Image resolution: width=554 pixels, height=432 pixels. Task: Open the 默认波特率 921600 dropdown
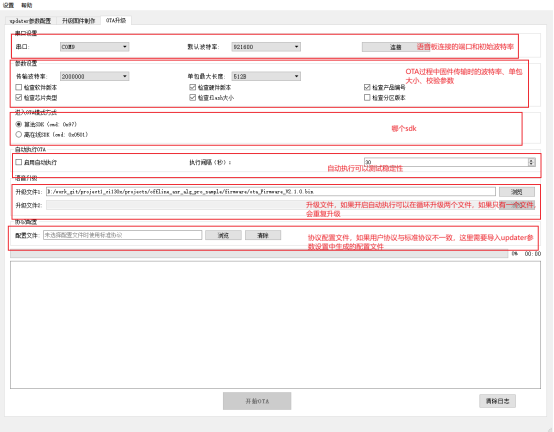(266, 47)
